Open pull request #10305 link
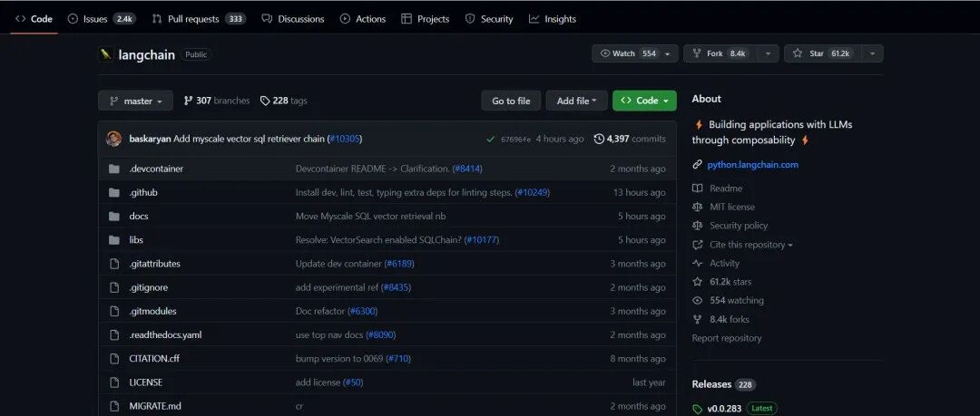This screenshot has width=980, height=416. pos(345,139)
